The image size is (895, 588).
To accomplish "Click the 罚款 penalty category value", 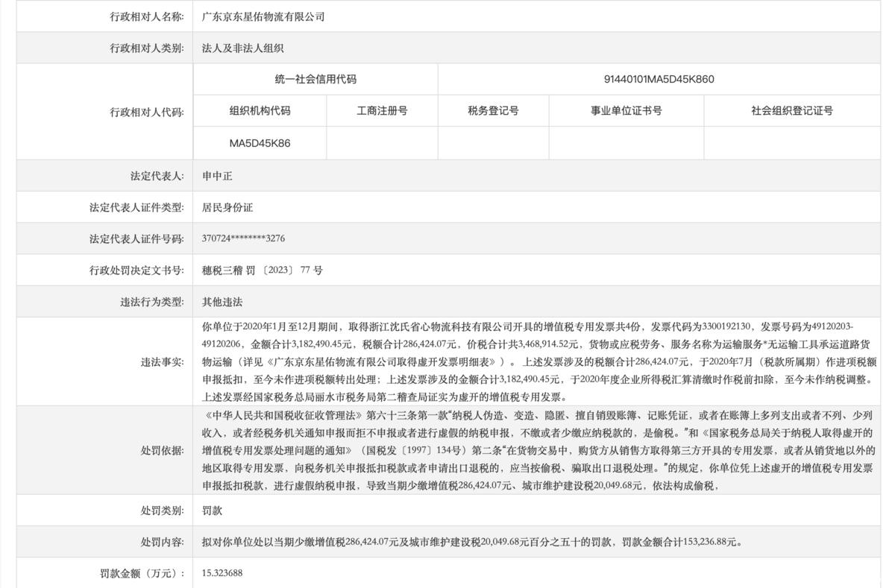I will point(212,511).
